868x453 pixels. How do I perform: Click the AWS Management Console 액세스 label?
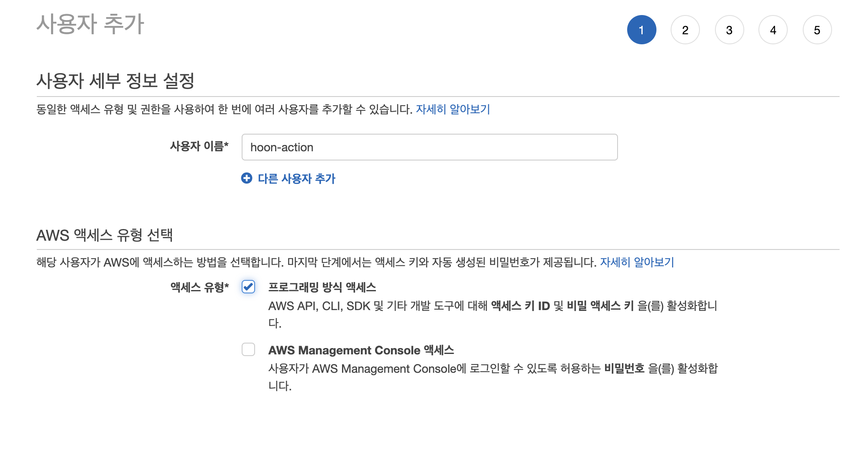coord(361,350)
